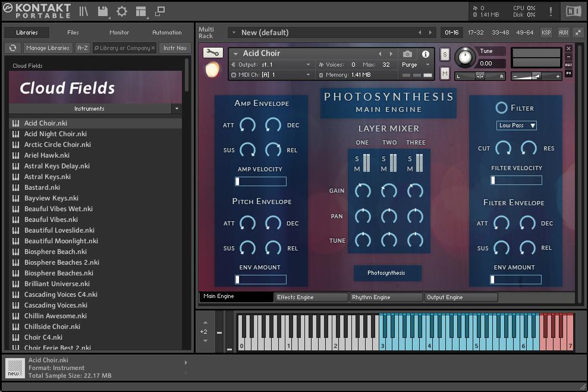This screenshot has width=588, height=392.
Task: Click the Photosynthesis button below mixer
Action: point(386,273)
